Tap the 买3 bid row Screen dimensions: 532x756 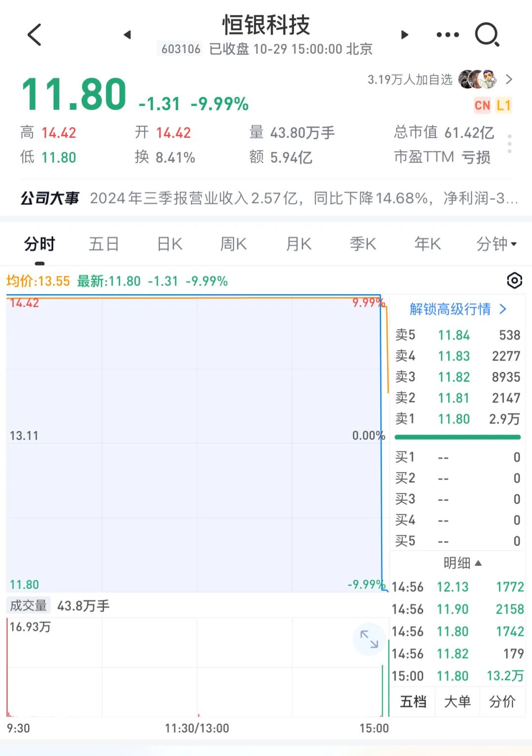[x=458, y=499]
